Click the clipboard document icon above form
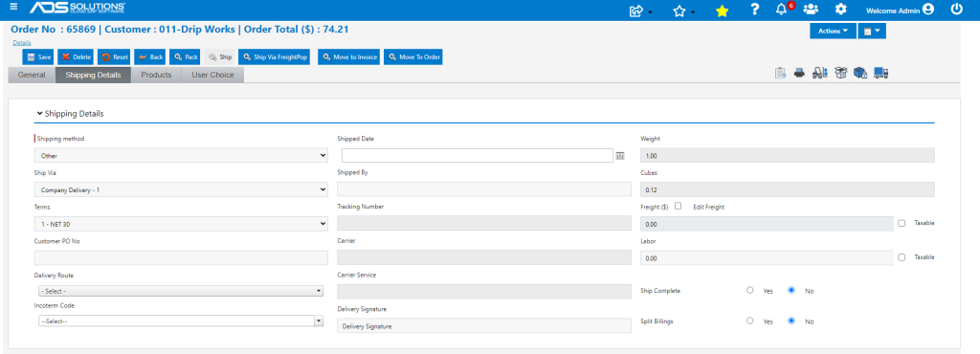The height and width of the screenshot is (354, 980). (780, 73)
